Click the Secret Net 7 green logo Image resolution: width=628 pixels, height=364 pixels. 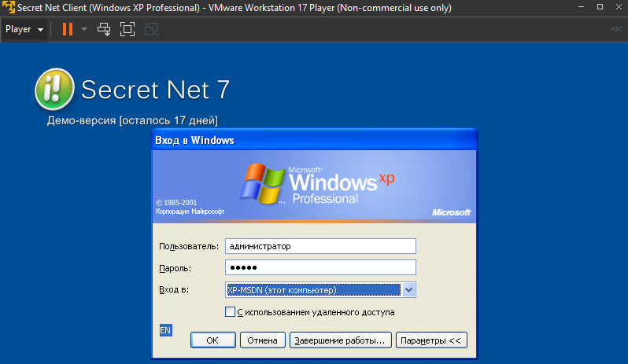coord(54,89)
